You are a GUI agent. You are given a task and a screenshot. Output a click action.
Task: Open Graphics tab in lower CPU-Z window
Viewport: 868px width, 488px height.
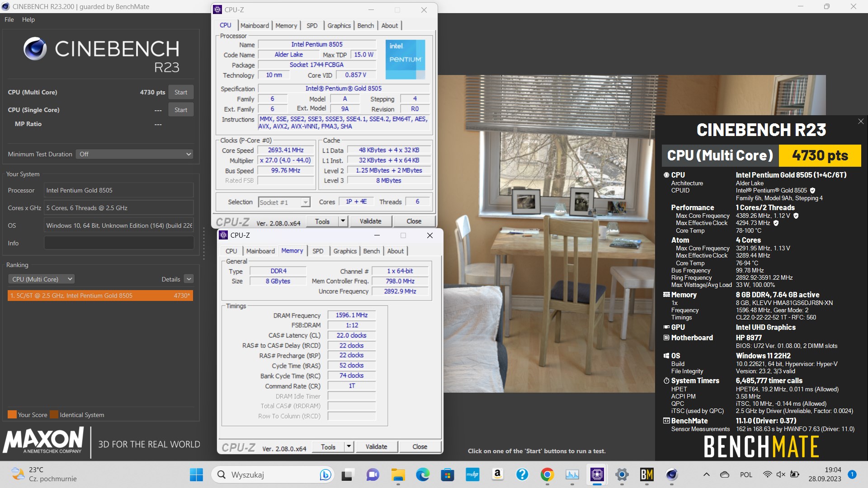click(345, 251)
